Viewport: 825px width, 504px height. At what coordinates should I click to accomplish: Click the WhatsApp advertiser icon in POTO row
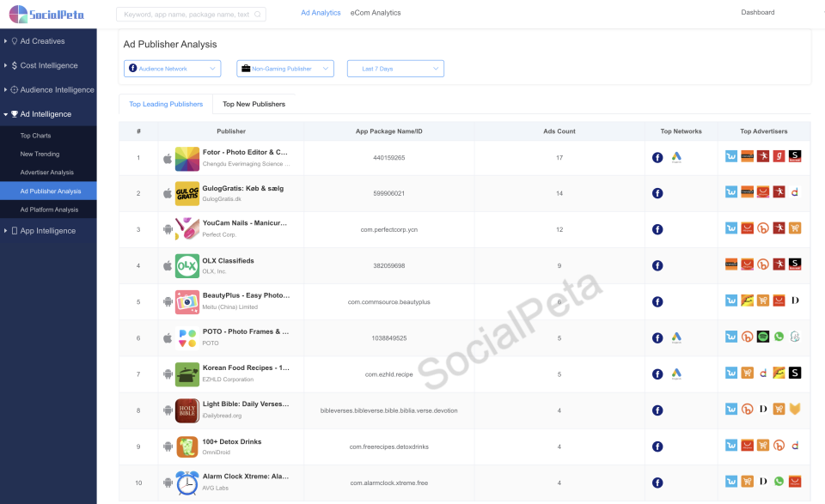tap(779, 337)
